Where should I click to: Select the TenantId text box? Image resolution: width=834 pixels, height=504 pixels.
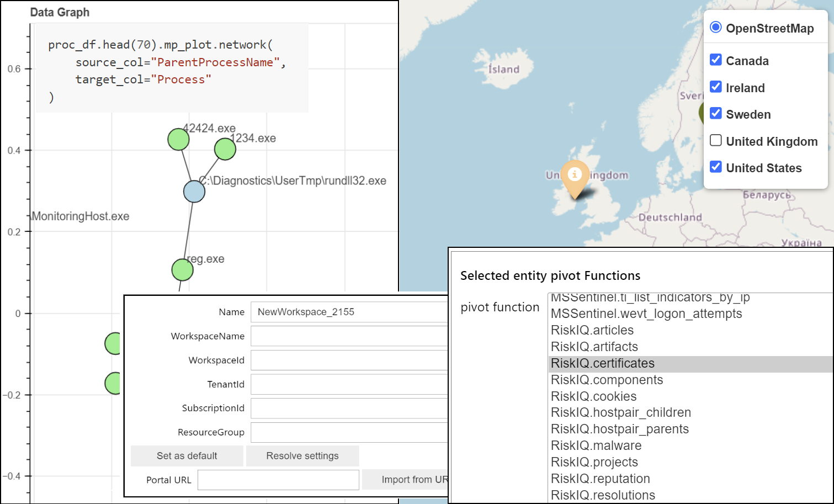click(x=349, y=384)
